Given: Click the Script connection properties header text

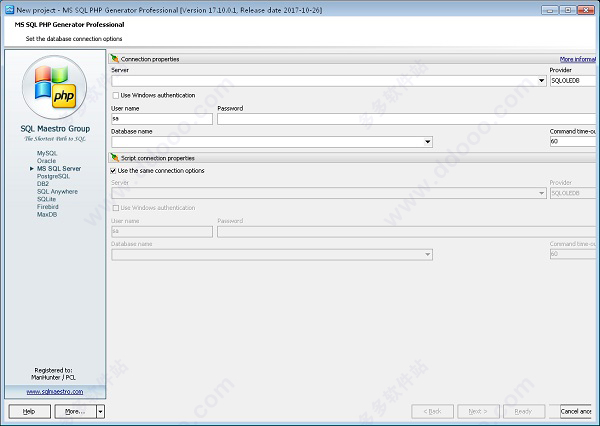Looking at the screenshot, I should click(x=158, y=158).
